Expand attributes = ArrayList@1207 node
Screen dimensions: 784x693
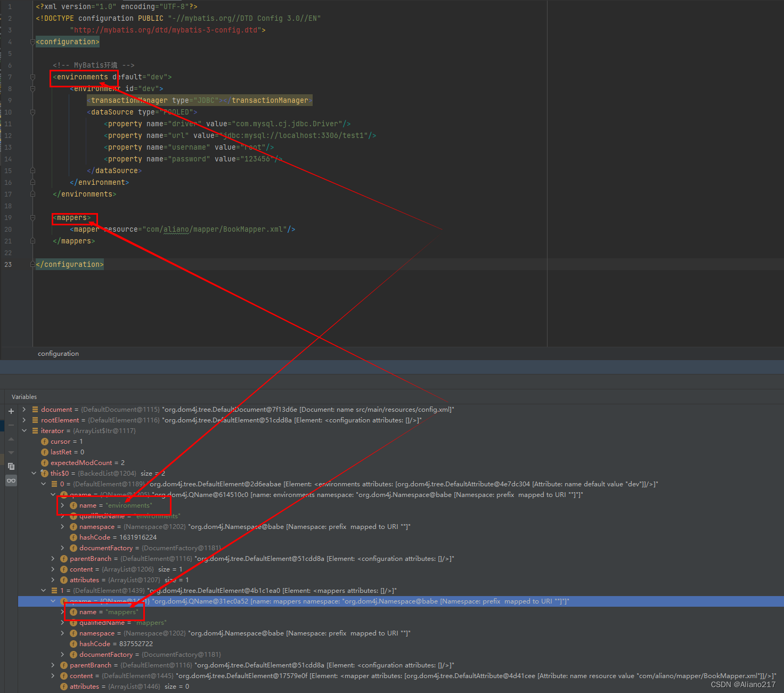pos(53,580)
